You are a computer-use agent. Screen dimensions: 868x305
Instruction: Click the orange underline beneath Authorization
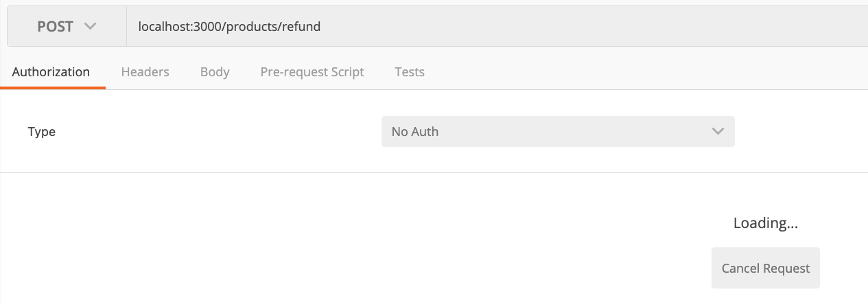[x=53, y=88]
